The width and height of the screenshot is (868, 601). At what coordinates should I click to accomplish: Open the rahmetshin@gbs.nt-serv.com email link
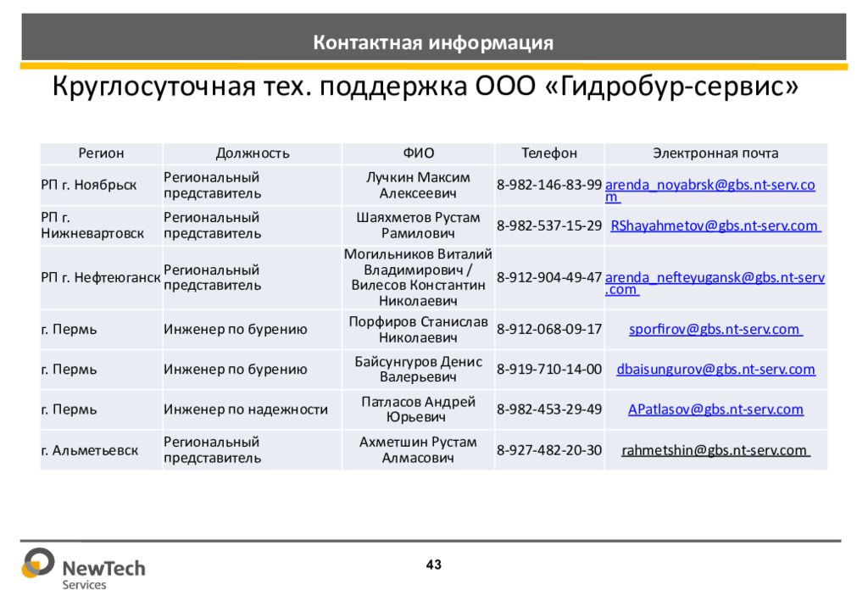click(715, 450)
